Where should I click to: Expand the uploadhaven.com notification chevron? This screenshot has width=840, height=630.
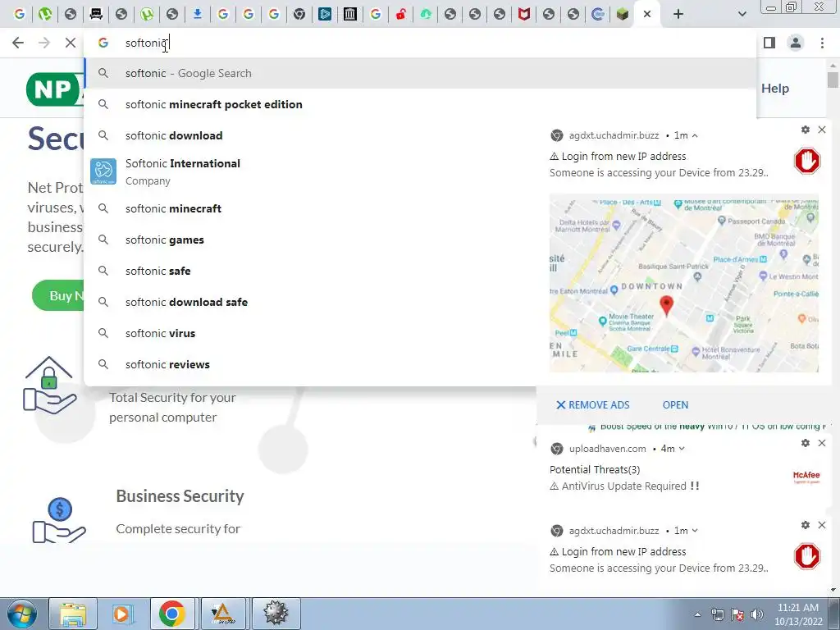(682, 449)
